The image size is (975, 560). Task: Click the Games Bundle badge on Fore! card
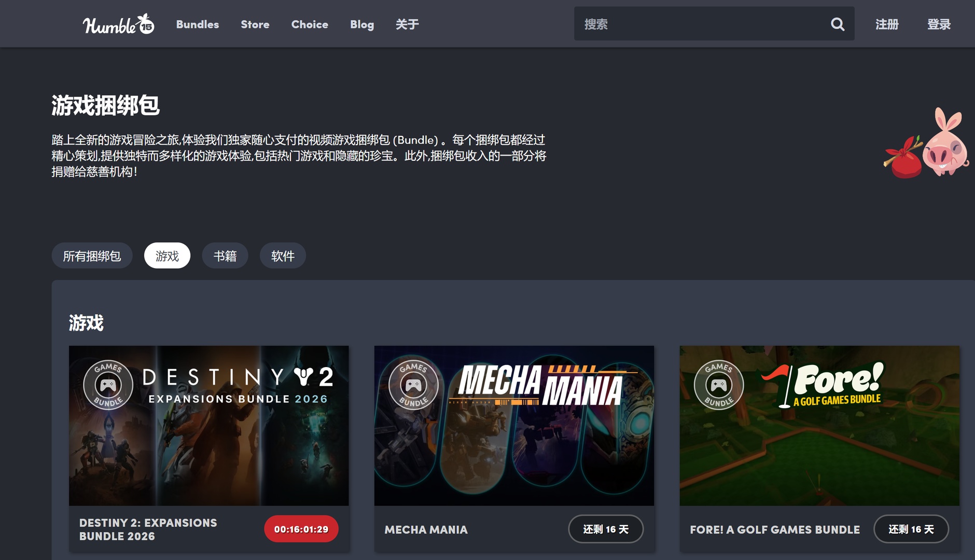pyautogui.click(x=718, y=385)
